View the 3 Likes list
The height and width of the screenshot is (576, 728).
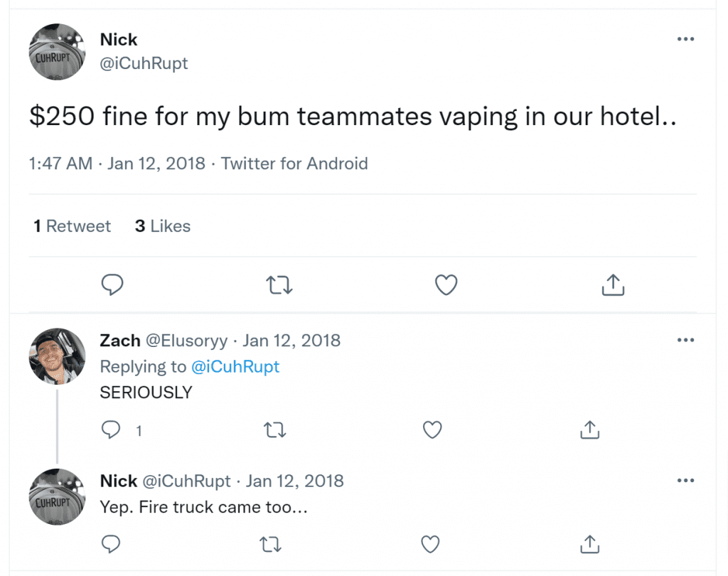point(163,226)
